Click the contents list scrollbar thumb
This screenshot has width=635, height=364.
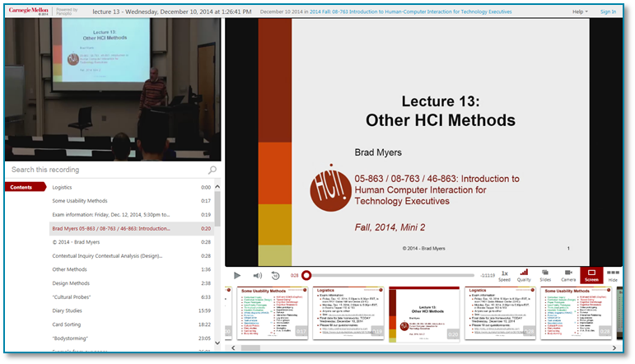point(217,208)
